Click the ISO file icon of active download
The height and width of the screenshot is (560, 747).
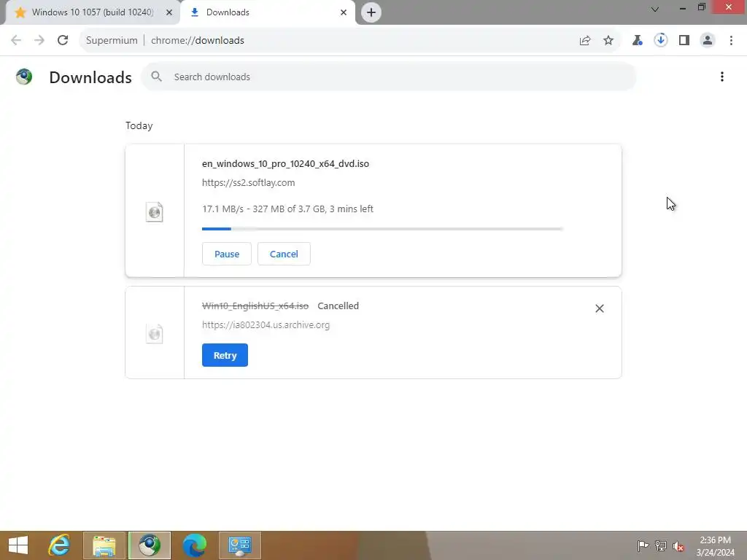[x=155, y=212]
